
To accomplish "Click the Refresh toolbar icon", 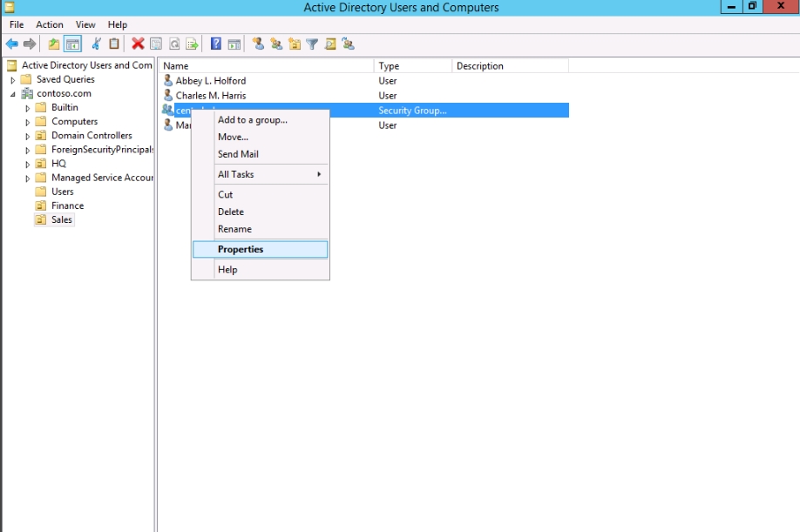I will (174, 44).
